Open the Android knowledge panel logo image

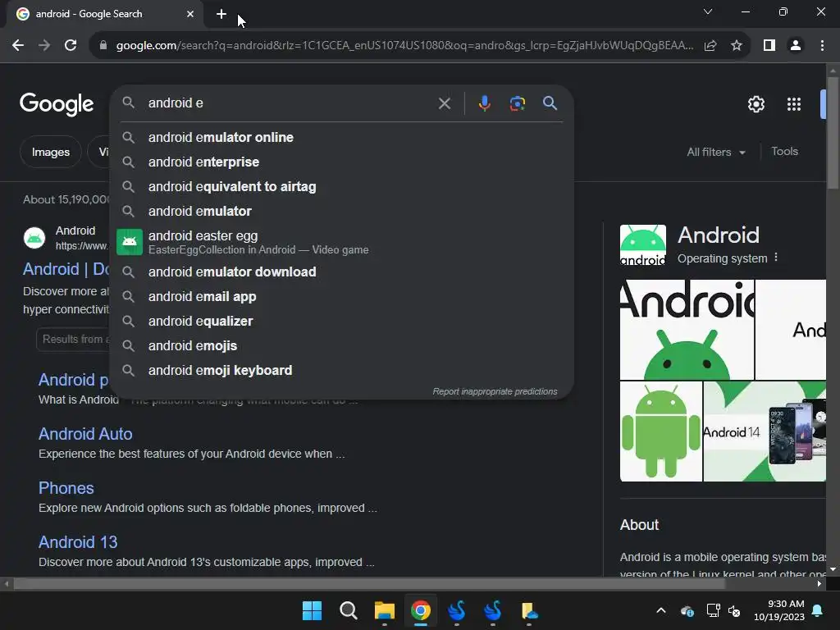coord(643,244)
